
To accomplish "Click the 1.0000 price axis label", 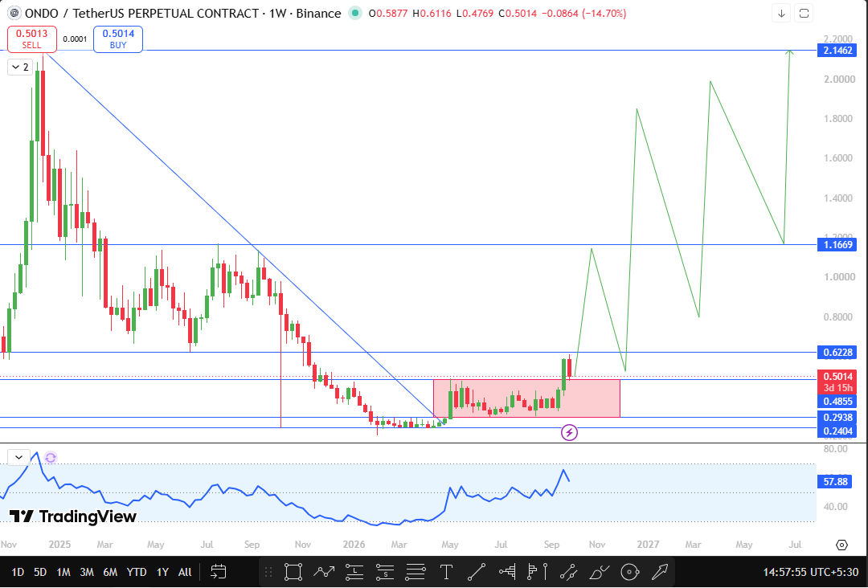I will [839, 277].
